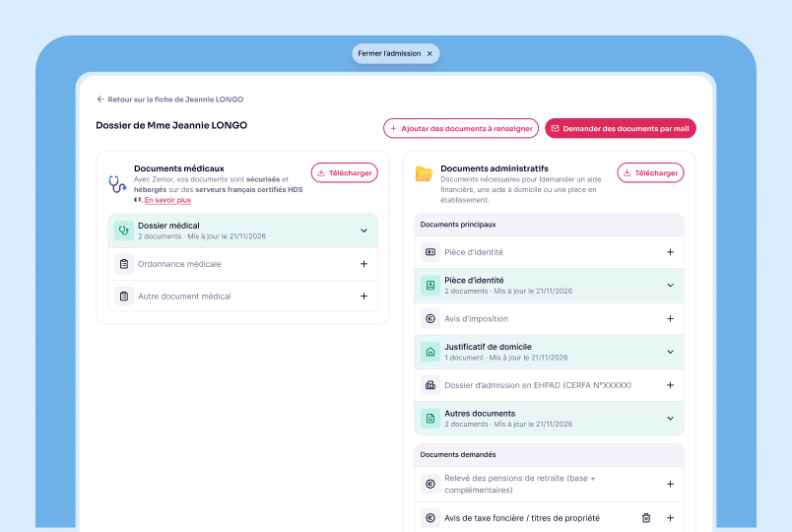The image size is (792, 532).
Task: Click Ajouter des documents à renseigner button
Action: (x=461, y=128)
